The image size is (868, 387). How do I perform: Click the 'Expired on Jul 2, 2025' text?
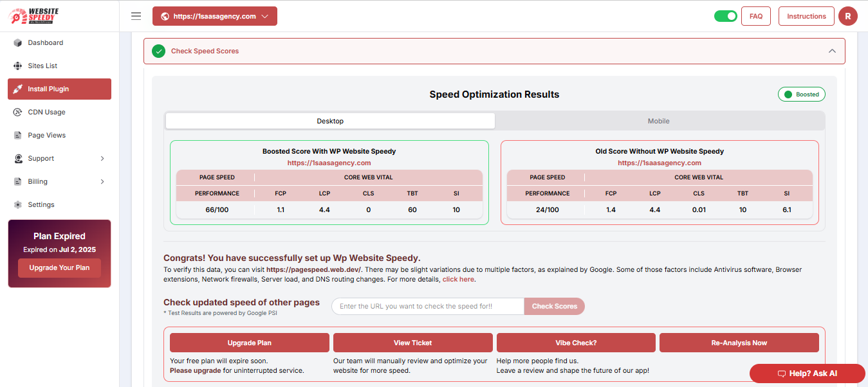tap(59, 250)
